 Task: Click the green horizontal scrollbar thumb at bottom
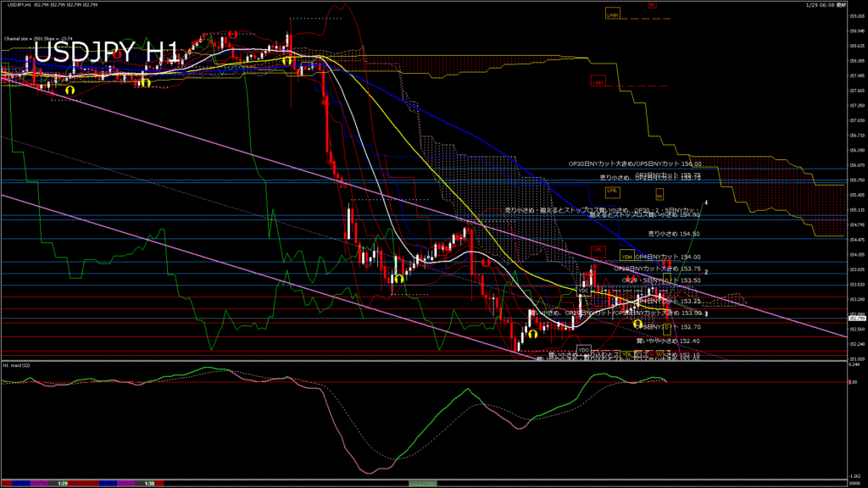coord(422,483)
